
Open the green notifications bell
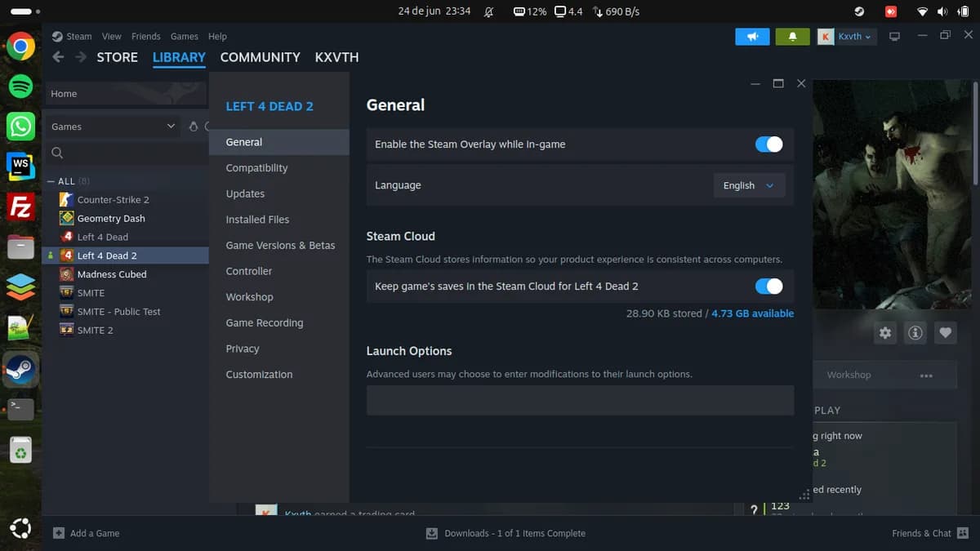point(792,37)
